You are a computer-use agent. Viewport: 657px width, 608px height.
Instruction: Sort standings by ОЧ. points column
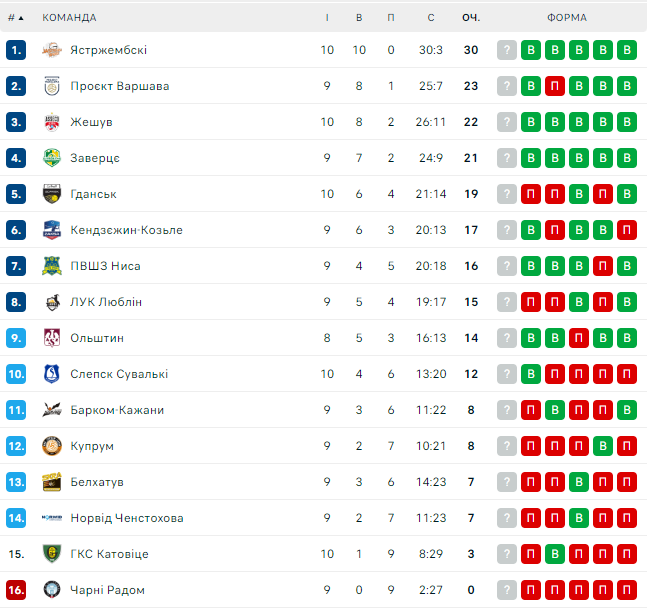[x=471, y=17]
